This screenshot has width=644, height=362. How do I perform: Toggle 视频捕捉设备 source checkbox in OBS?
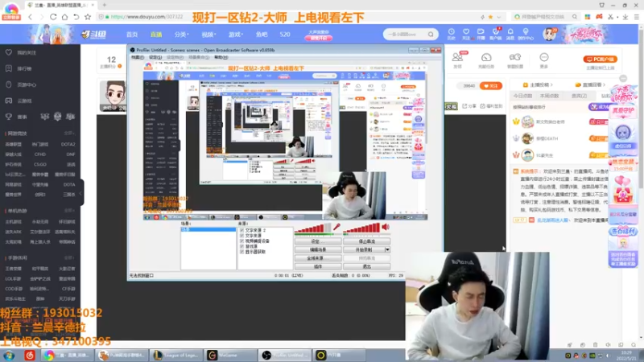point(242,241)
